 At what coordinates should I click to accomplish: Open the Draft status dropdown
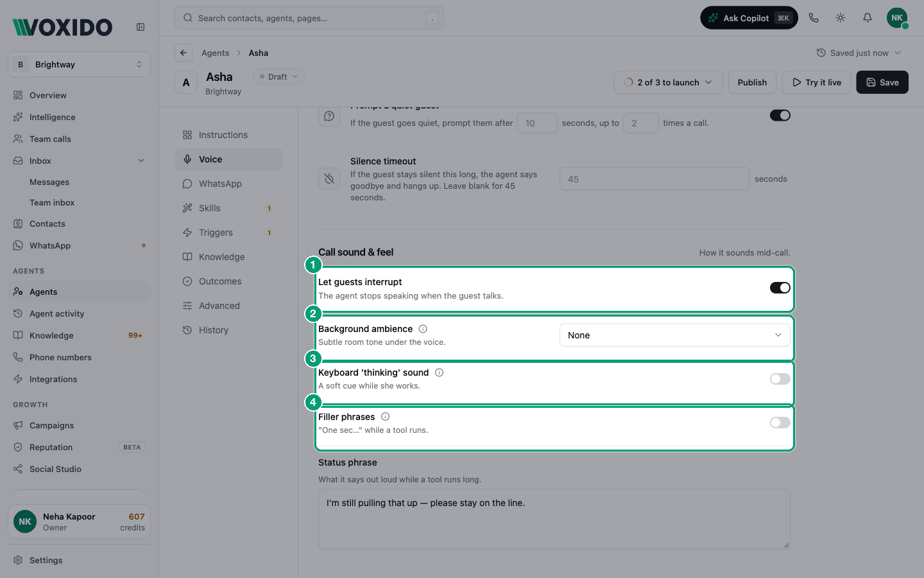point(279,76)
